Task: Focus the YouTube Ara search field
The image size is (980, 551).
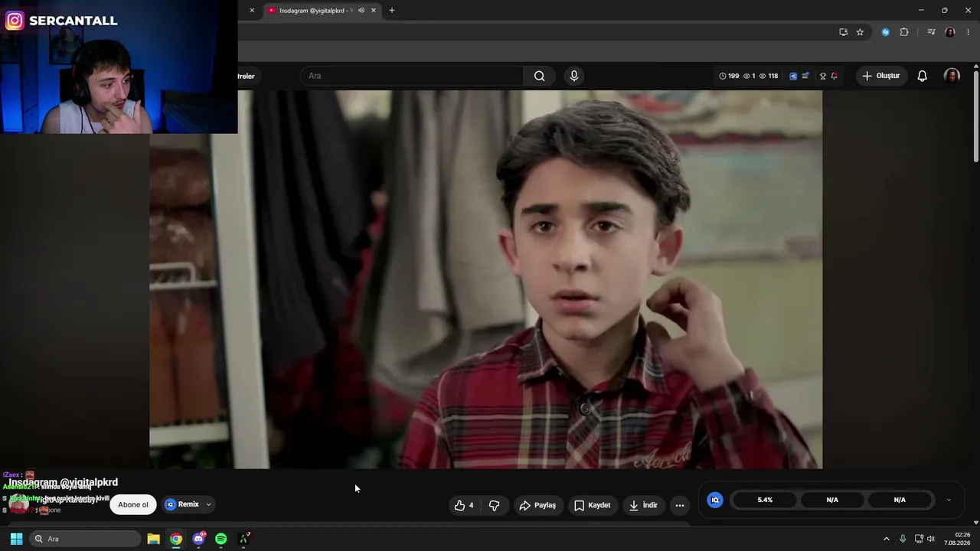Action: pyautogui.click(x=413, y=76)
